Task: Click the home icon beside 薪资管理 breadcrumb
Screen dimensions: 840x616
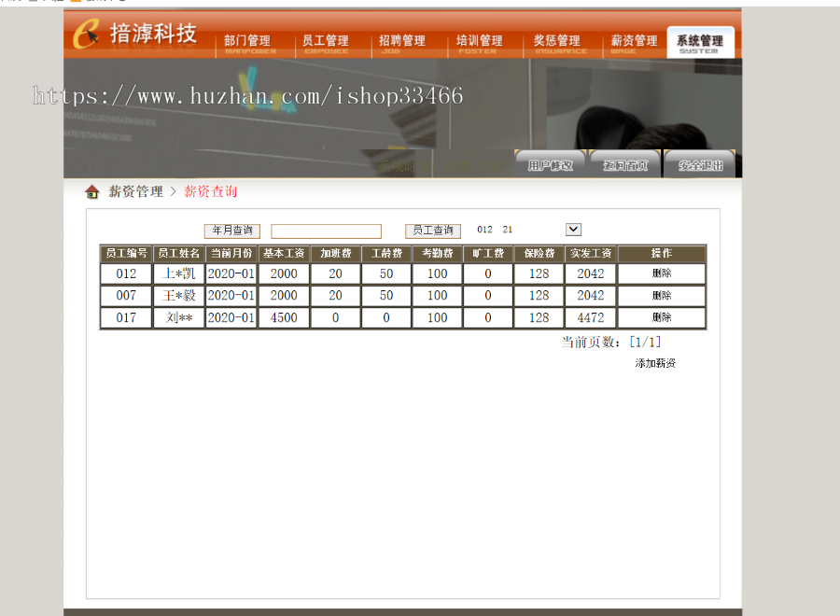Action: (92, 191)
